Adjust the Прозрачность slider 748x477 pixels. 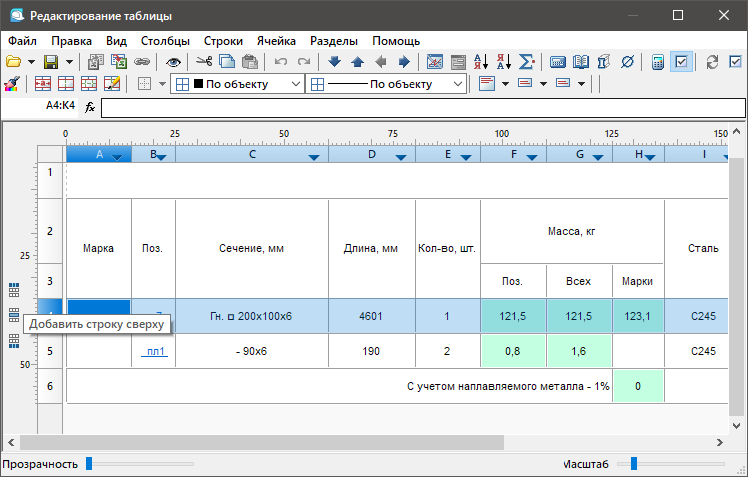89,463
